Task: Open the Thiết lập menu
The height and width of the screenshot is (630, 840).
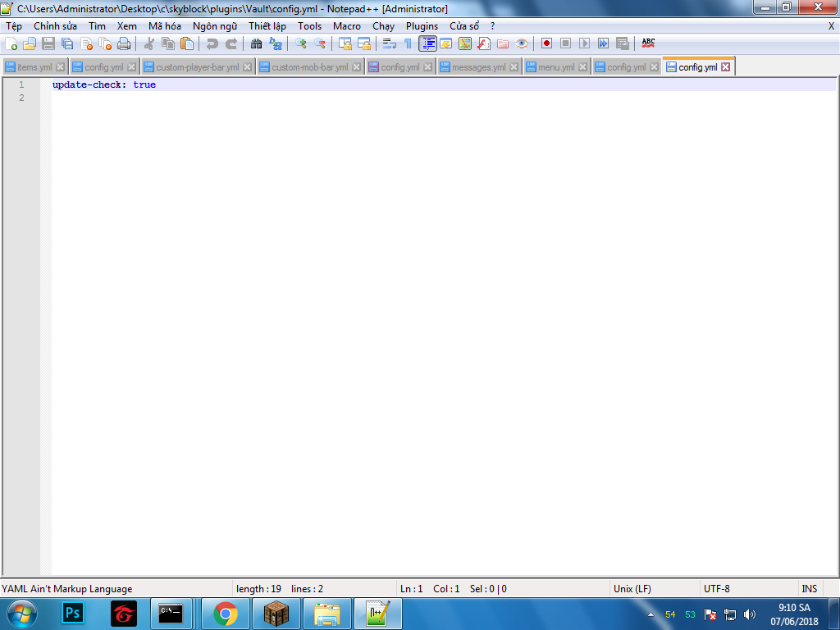Action: point(267,26)
